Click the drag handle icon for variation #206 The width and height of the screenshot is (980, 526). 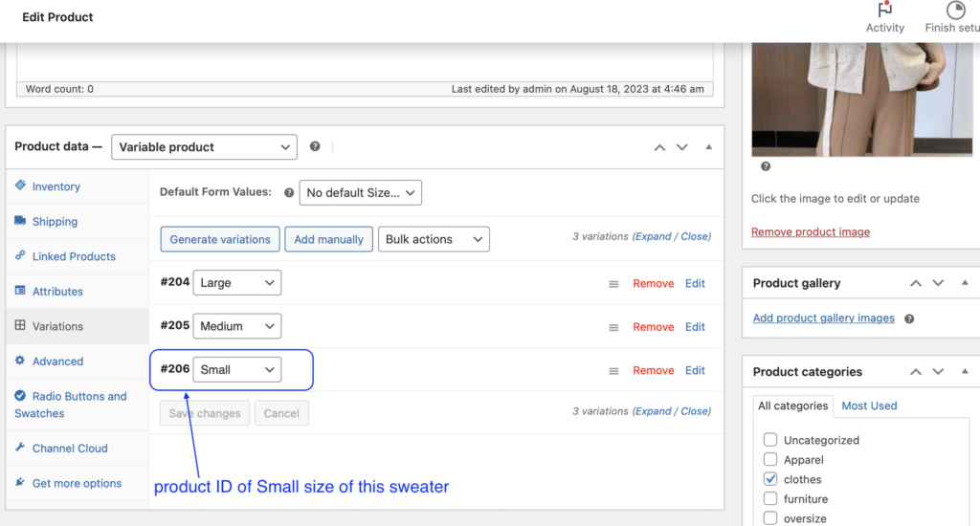(613, 371)
